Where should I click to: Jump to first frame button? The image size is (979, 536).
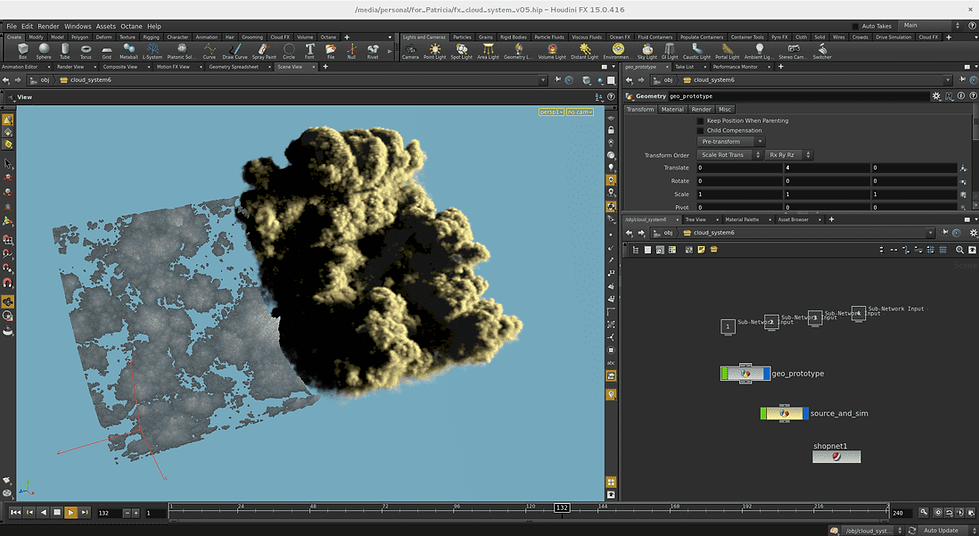pyautogui.click(x=16, y=512)
